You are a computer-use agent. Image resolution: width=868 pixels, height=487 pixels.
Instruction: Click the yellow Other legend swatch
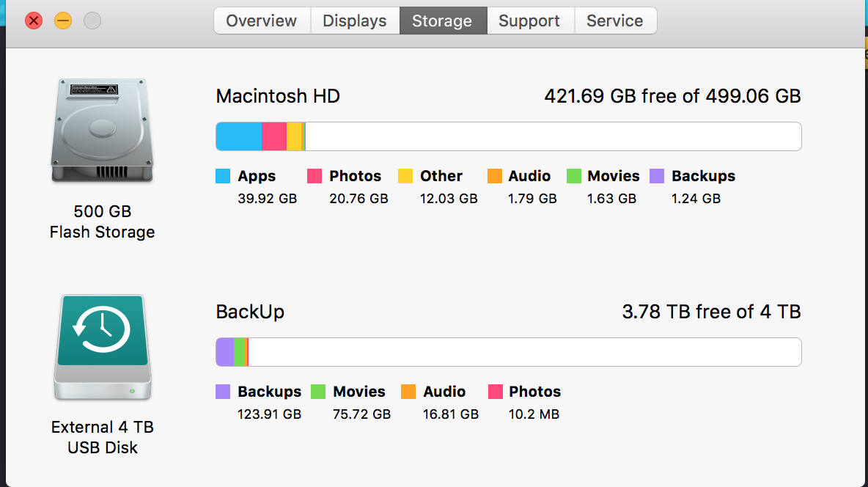405,176
